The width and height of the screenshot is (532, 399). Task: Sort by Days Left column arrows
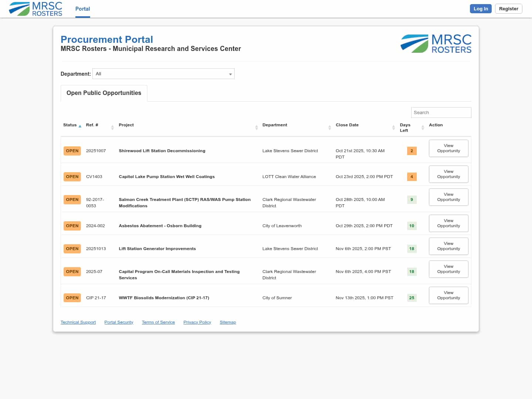coord(423,127)
